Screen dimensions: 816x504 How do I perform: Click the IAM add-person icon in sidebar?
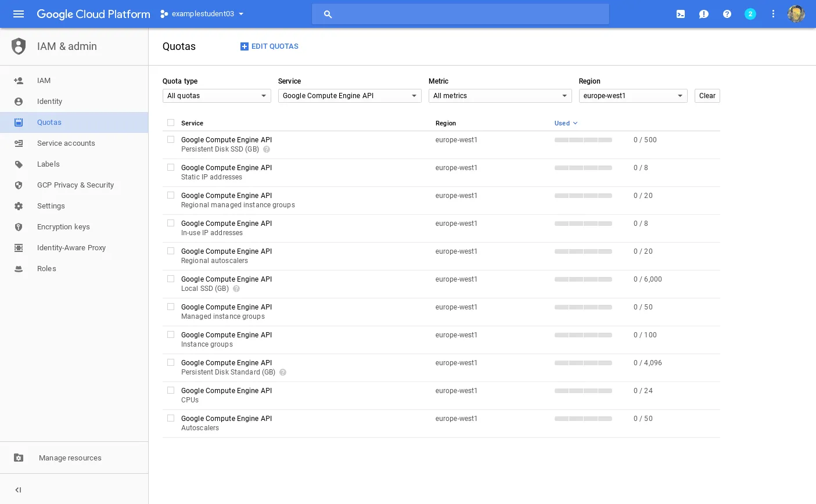(x=19, y=81)
